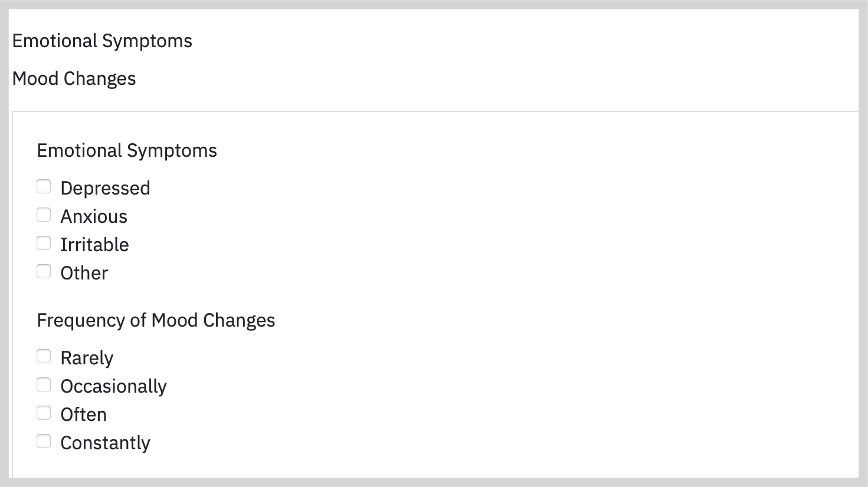Toggle the Often checkbox
This screenshot has width=868, height=487.
click(44, 413)
